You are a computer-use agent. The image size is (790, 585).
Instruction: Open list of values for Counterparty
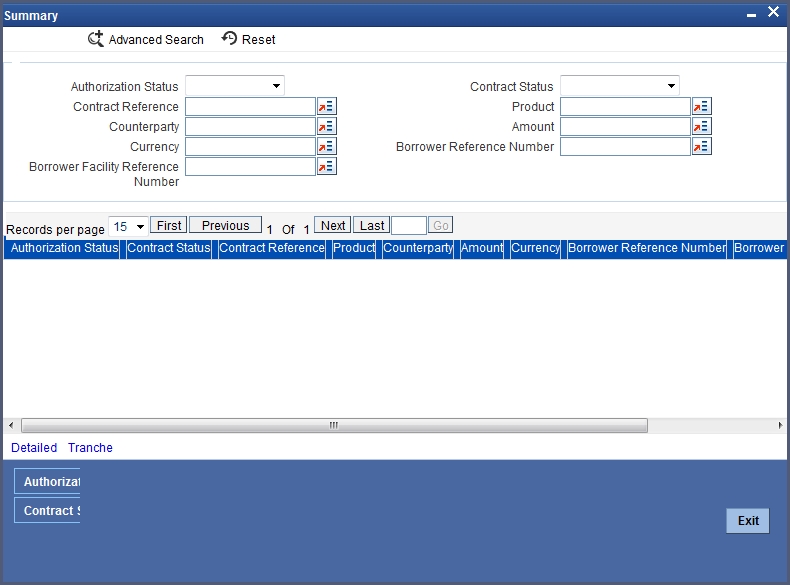coord(326,126)
